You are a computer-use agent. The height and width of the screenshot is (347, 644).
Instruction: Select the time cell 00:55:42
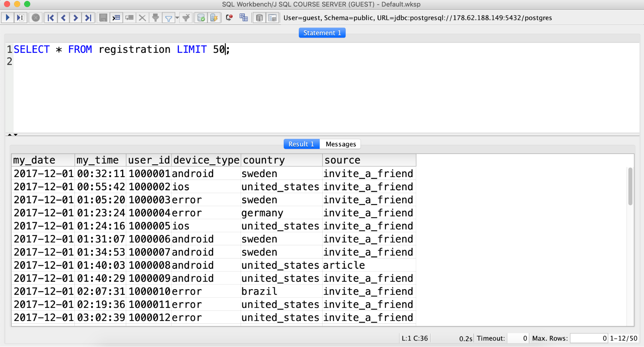(101, 187)
